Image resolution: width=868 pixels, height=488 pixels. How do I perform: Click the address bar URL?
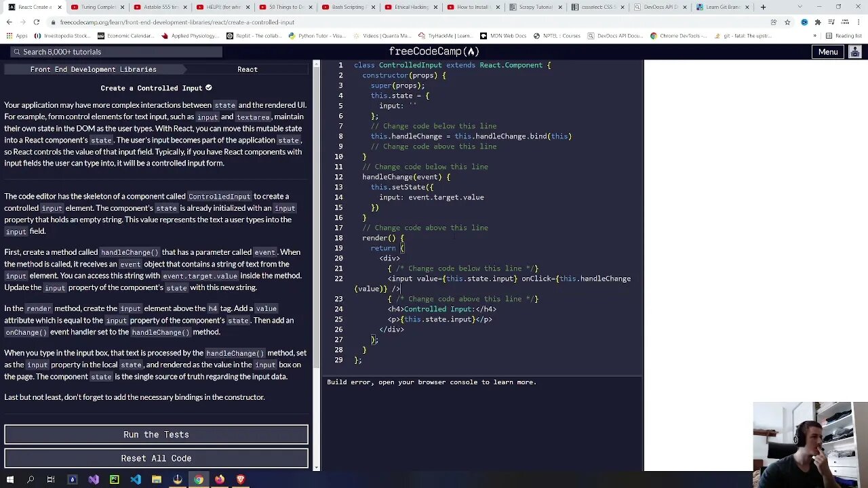click(177, 22)
